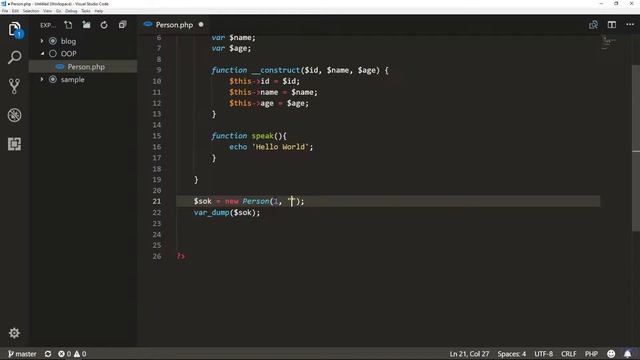
Task: Click Ln 21, Col 27 to go to line
Action: coord(469,354)
